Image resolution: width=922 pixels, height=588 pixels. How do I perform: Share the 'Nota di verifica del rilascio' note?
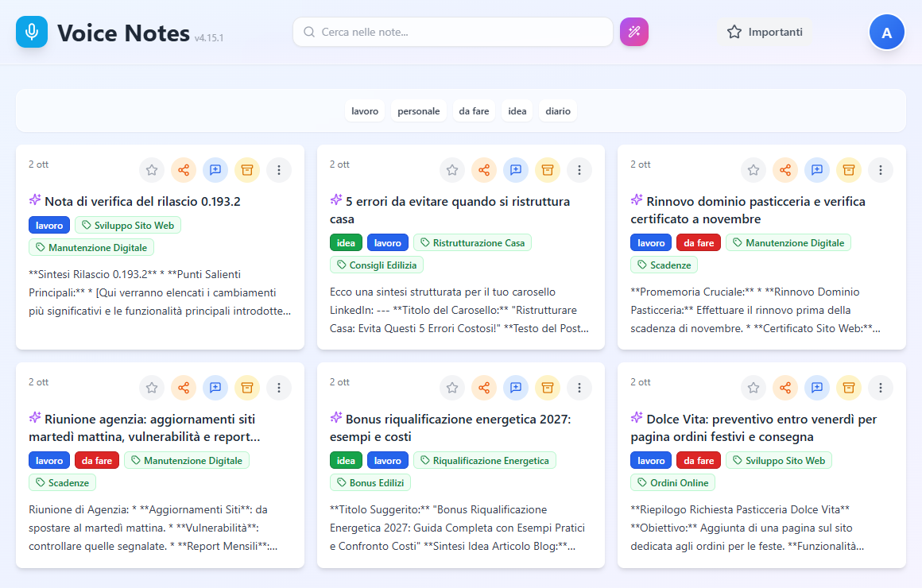(x=184, y=170)
